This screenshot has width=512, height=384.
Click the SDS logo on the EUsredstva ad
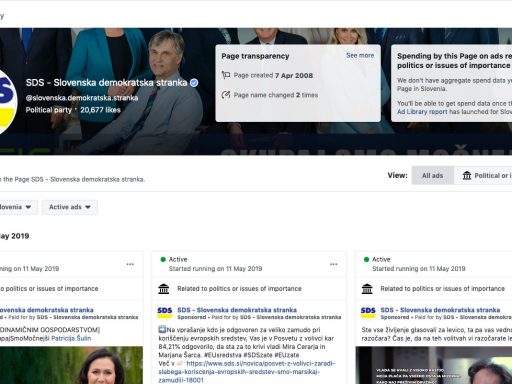point(165,313)
